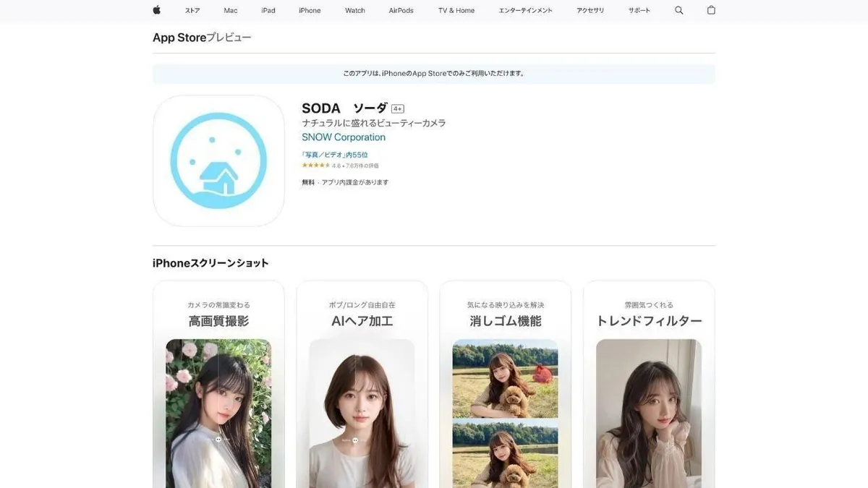Image resolution: width=868 pixels, height=488 pixels.
Task: Open the AirPods menu item
Action: [401, 11]
